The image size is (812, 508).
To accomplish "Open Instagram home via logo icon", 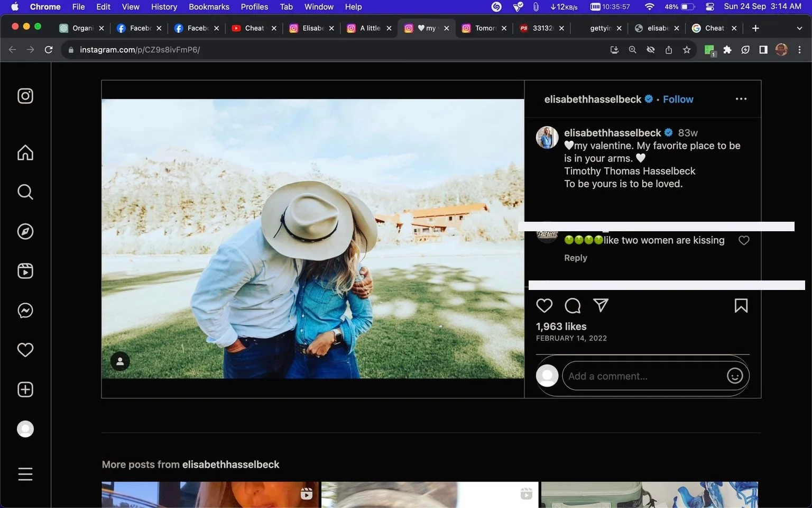I will (x=25, y=96).
